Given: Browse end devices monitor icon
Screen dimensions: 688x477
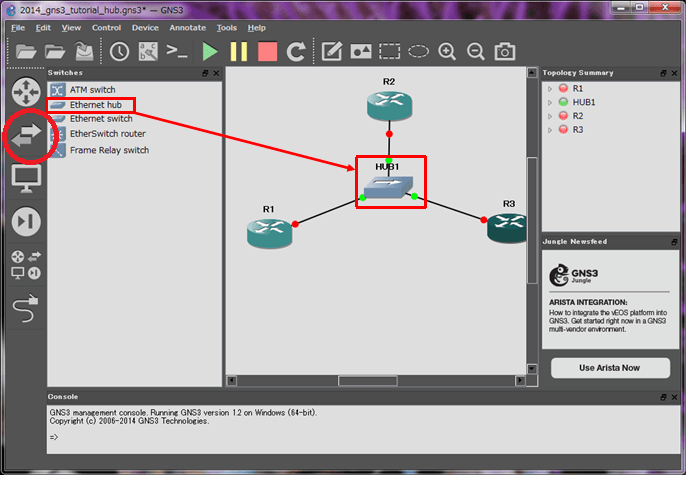Looking at the screenshot, I should point(26,178).
